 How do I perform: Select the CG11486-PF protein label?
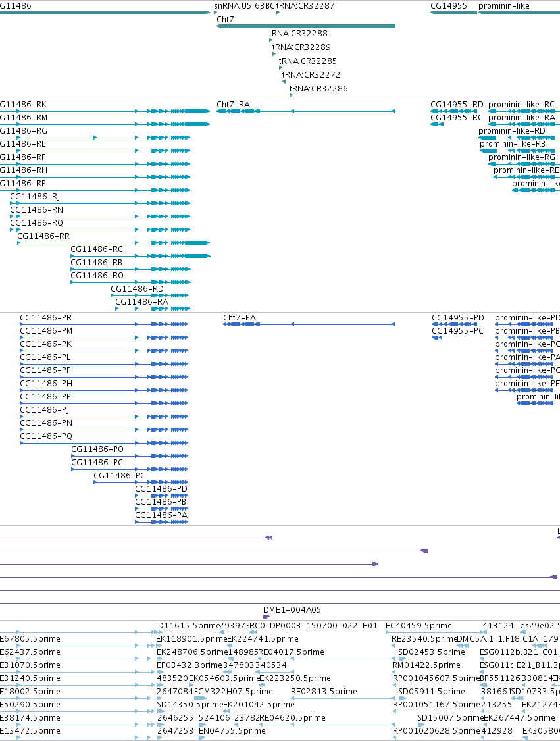[x=45, y=371]
